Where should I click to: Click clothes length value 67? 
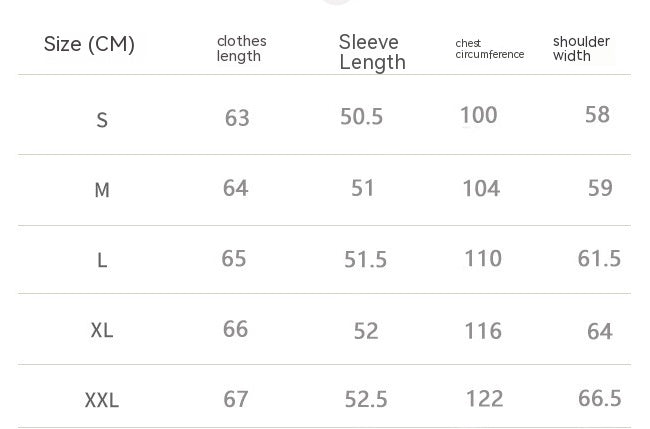point(236,400)
